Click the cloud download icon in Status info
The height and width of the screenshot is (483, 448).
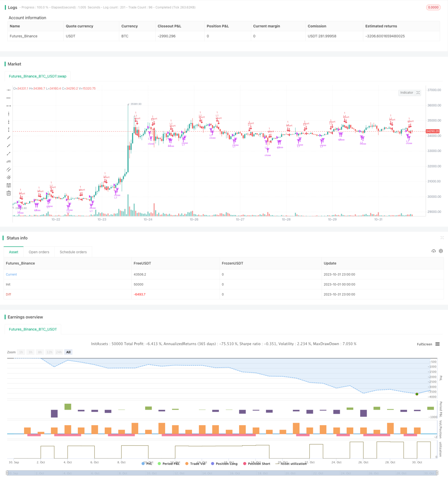(434, 251)
